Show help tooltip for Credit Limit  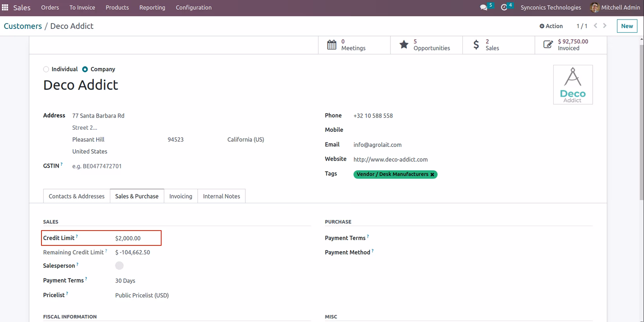[77, 236]
